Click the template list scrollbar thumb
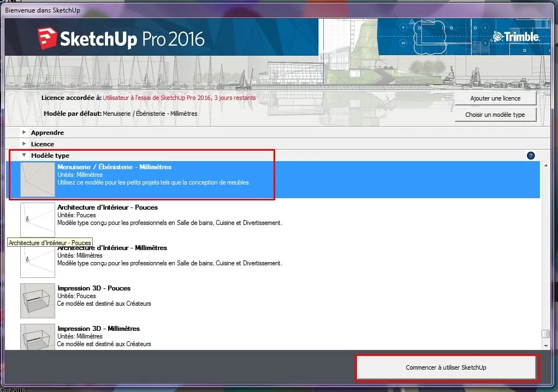The height and width of the screenshot is (392, 558). pos(545,334)
